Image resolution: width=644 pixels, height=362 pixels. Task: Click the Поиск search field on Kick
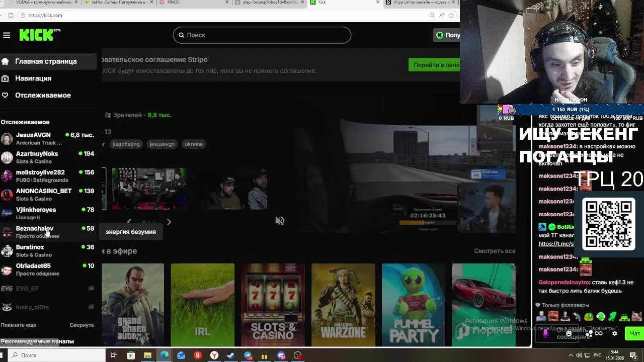pyautogui.click(x=262, y=35)
